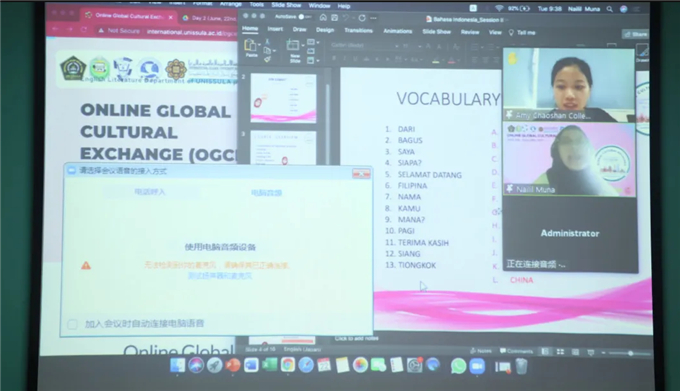
Task: Open PowerPoint icon in the dock
Action: pyautogui.click(x=233, y=365)
